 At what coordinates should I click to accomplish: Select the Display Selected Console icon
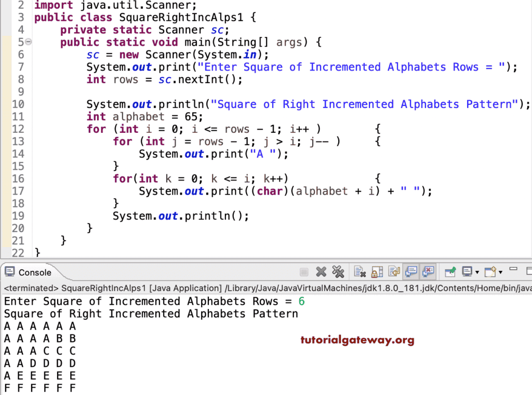click(468, 271)
